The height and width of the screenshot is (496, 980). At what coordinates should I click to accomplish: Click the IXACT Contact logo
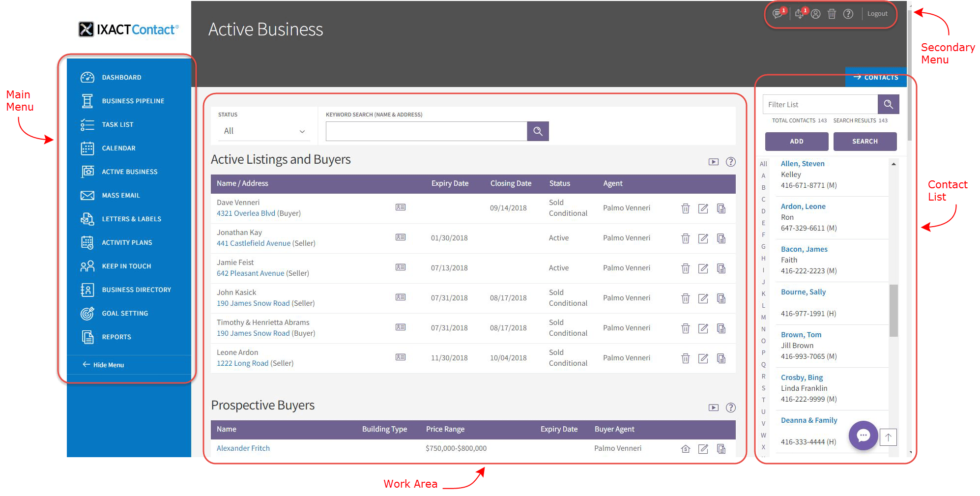click(x=129, y=29)
